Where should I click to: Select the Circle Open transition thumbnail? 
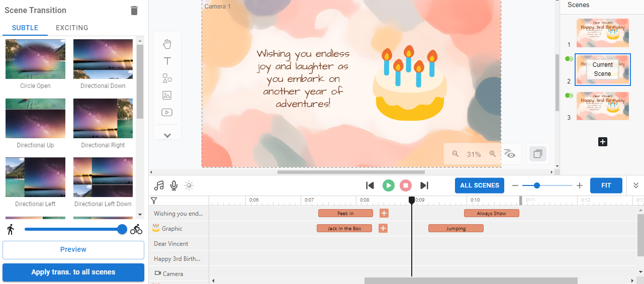tap(35, 59)
